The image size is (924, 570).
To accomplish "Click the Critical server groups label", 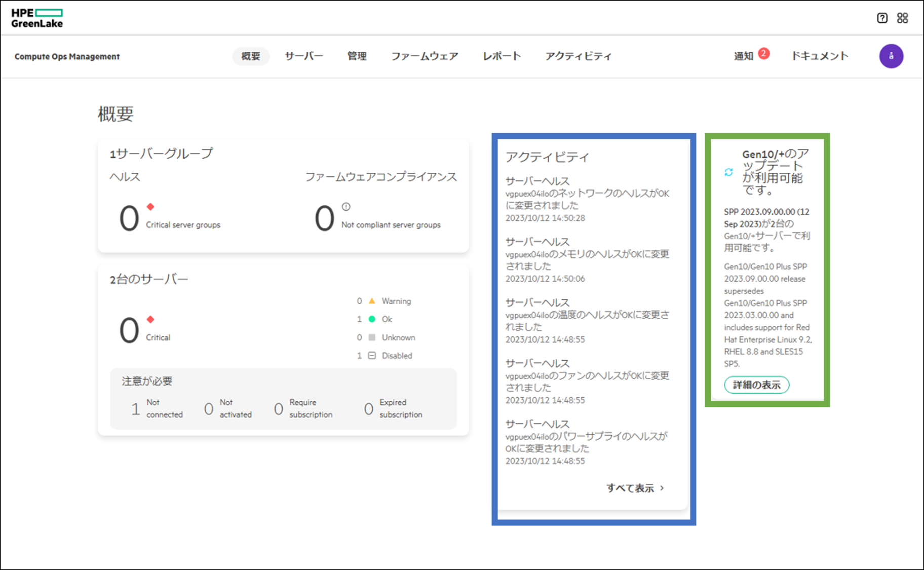I will 183,225.
